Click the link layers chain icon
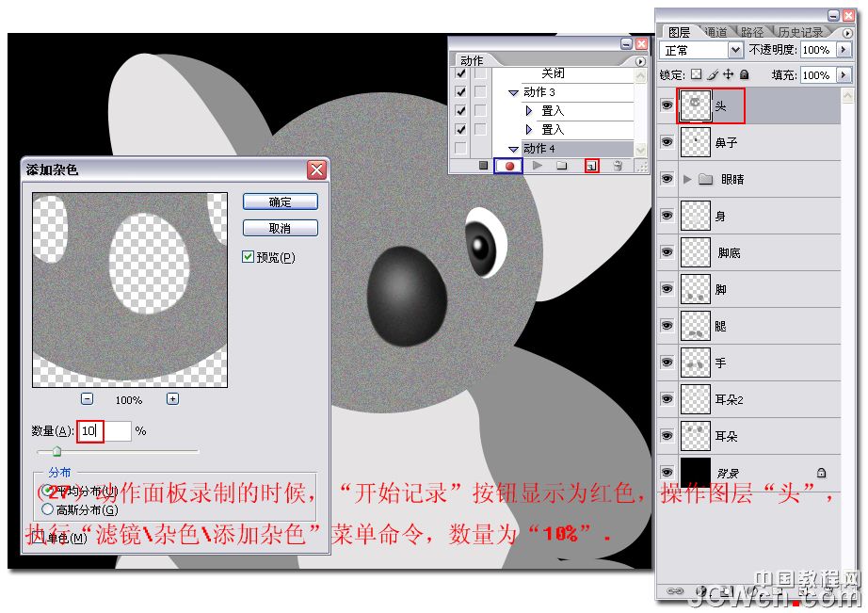This screenshot has height=613, width=868. pyautogui.click(x=675, y=590)
